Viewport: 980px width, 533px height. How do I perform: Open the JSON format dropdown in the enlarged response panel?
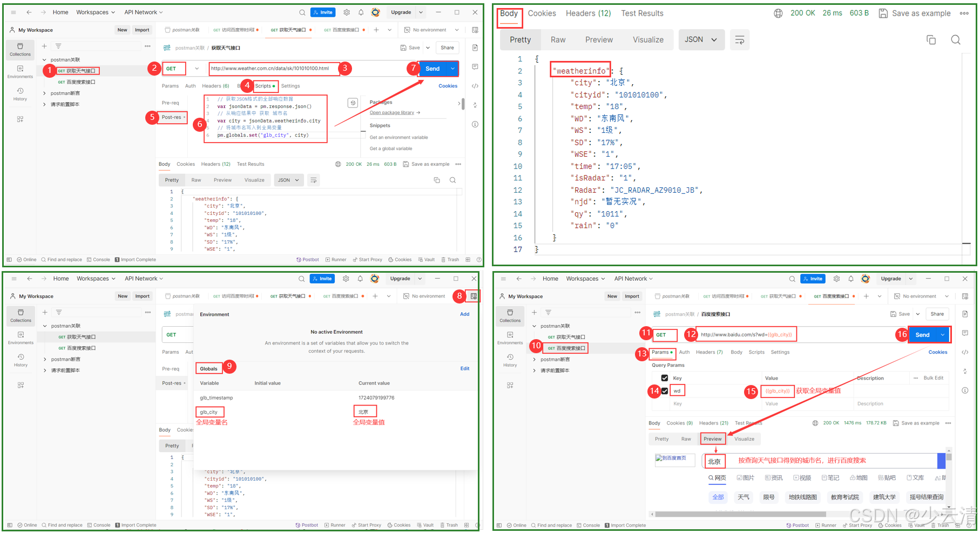[x=700, y=40]
